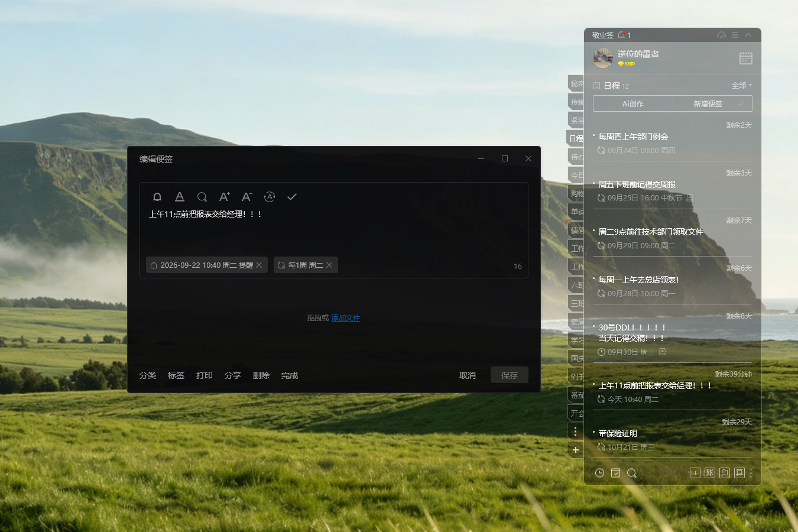Open more categories via three-dot side tab
This screenshot has width=798, height=532.
tap(576, 432)
